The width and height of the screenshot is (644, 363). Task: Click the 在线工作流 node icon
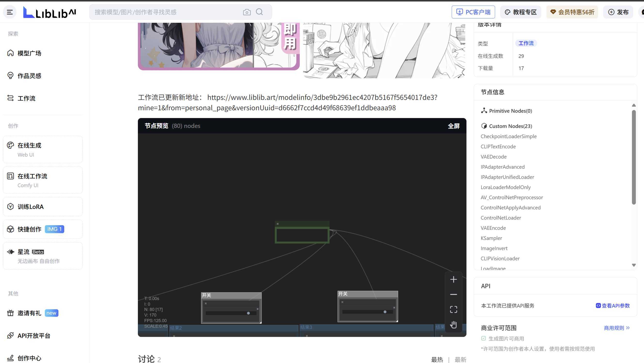tap(10, 176)
